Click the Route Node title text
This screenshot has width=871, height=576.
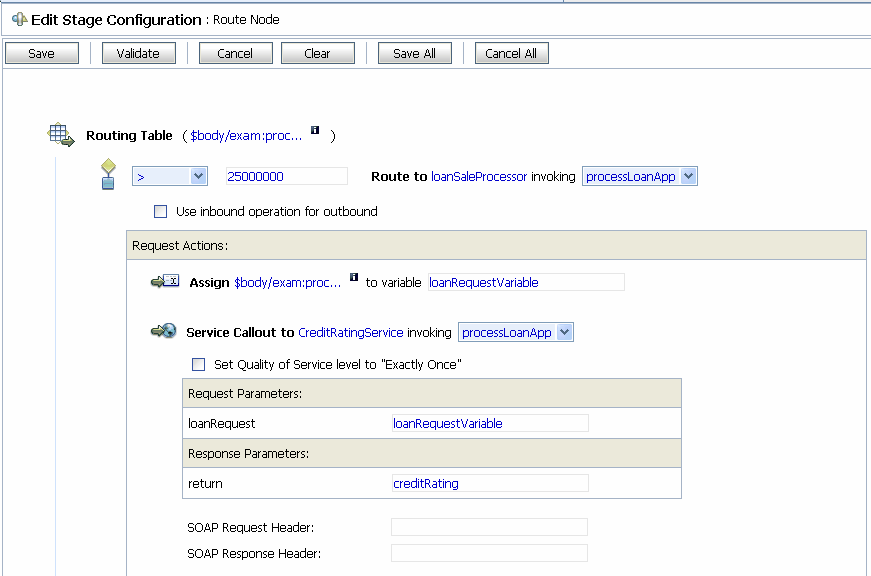pyautogui.click(x=246, y=20)
